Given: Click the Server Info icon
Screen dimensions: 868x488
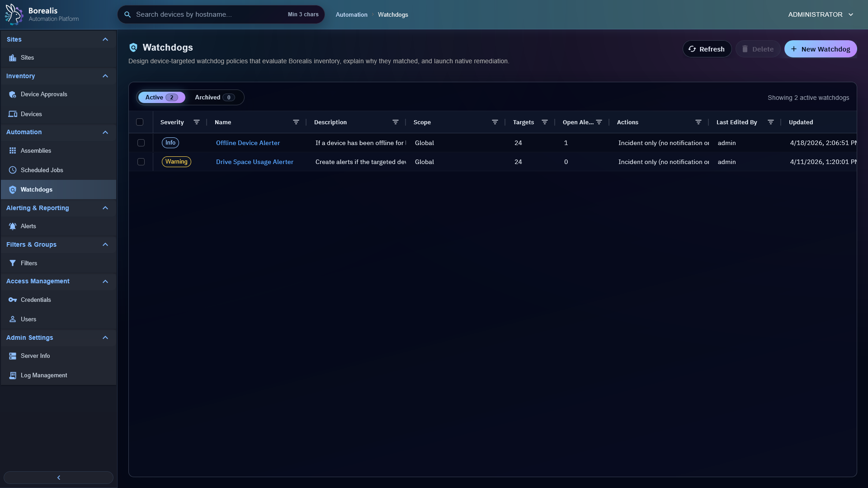Looking at the screenshot, I should point(13,356).
